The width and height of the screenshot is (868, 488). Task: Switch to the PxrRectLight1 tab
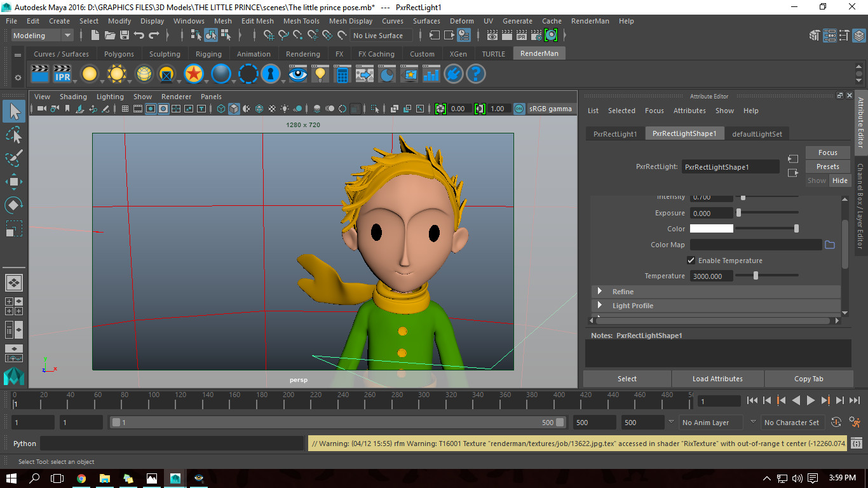click(x=614, y=133)
